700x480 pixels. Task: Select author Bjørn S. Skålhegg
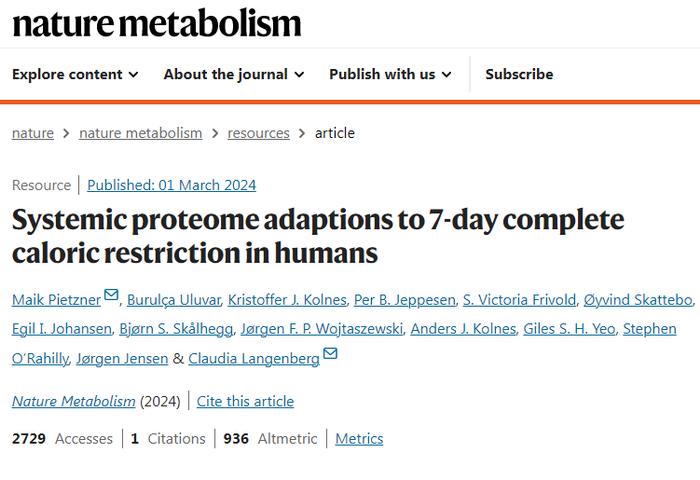[x=176, y=329]
